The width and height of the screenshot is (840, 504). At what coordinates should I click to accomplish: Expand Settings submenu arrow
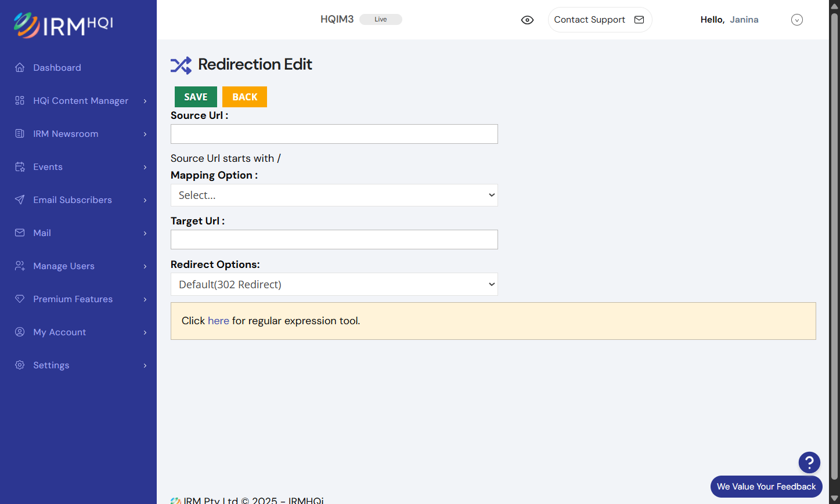pyautogui.click(x=145, y=365)
